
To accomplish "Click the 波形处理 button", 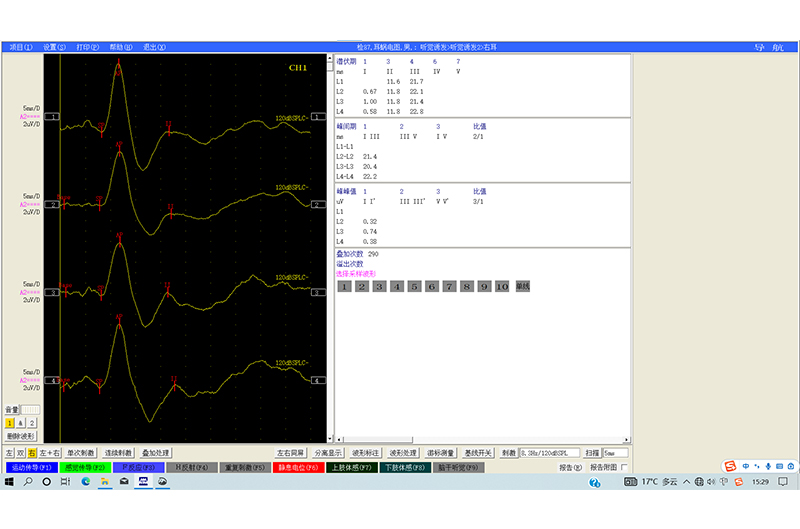I will tap(403, 453).
